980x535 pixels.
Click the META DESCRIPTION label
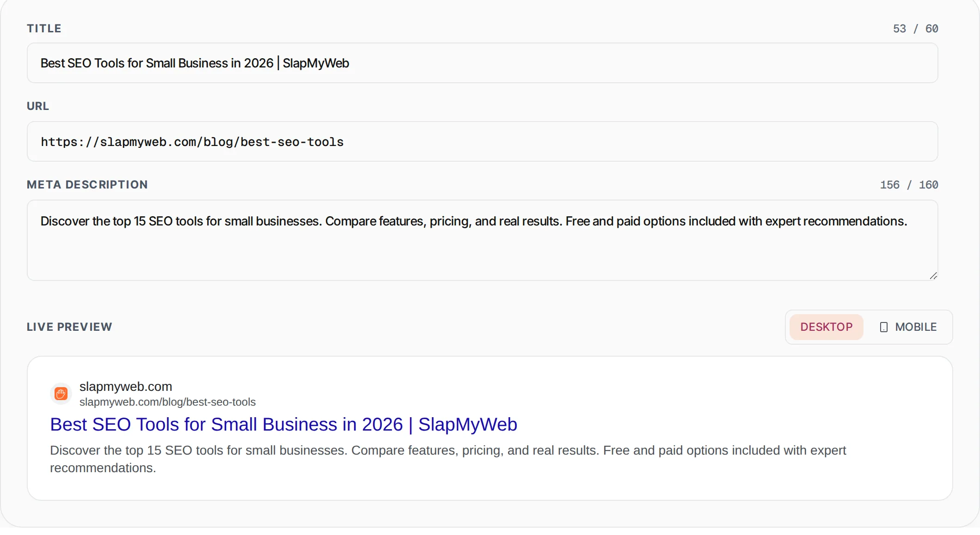pos(87,185)
